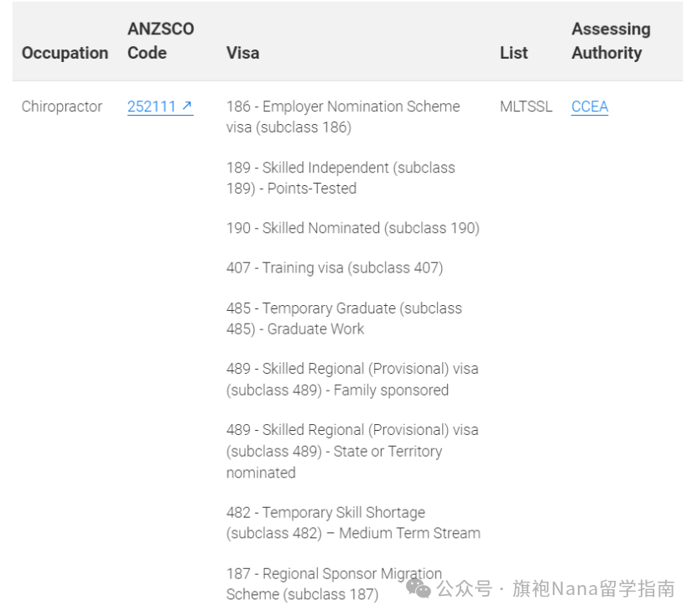Click the 489 State or Territory nominated entry
Screen dimensions: 697x616
[x=352, y=451]
